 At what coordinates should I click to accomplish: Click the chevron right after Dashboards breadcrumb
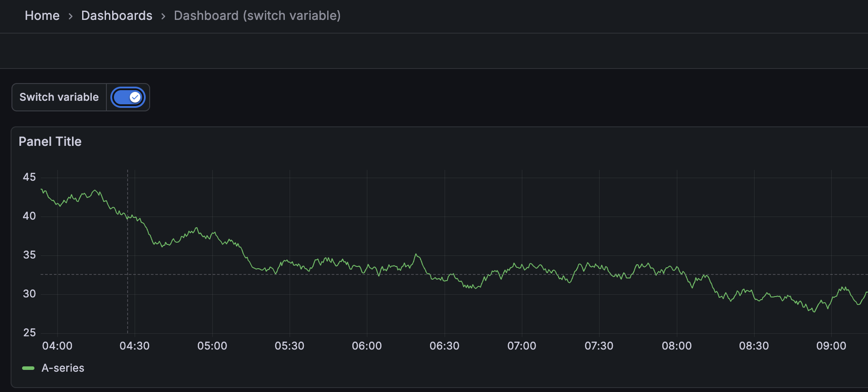click(x=163, y=16)
